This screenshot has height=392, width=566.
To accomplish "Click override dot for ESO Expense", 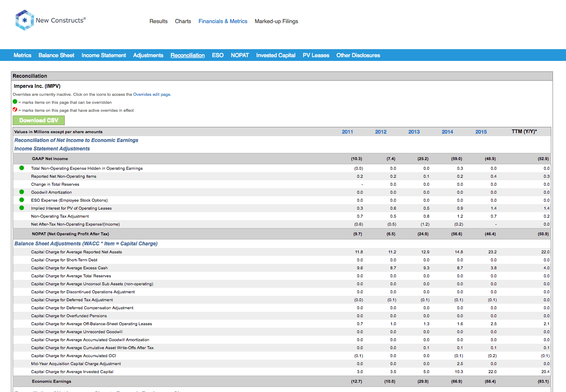I will click(x=21, y=200).
